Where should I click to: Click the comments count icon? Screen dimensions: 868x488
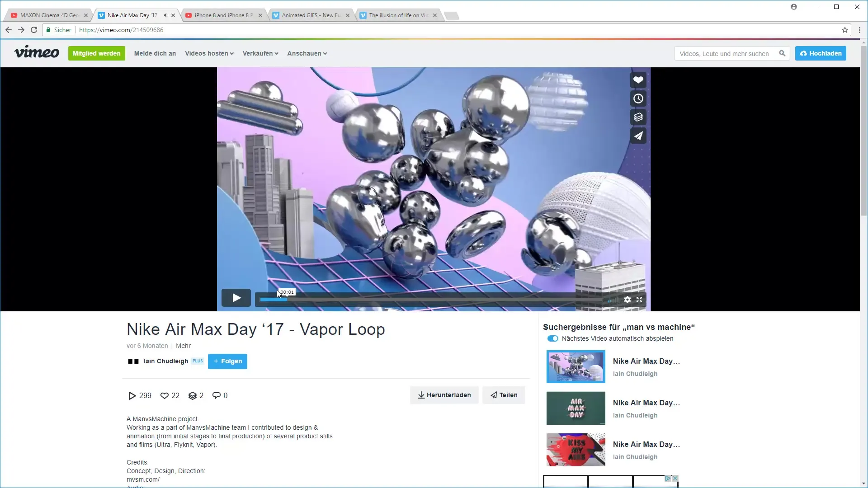point(217,395)
